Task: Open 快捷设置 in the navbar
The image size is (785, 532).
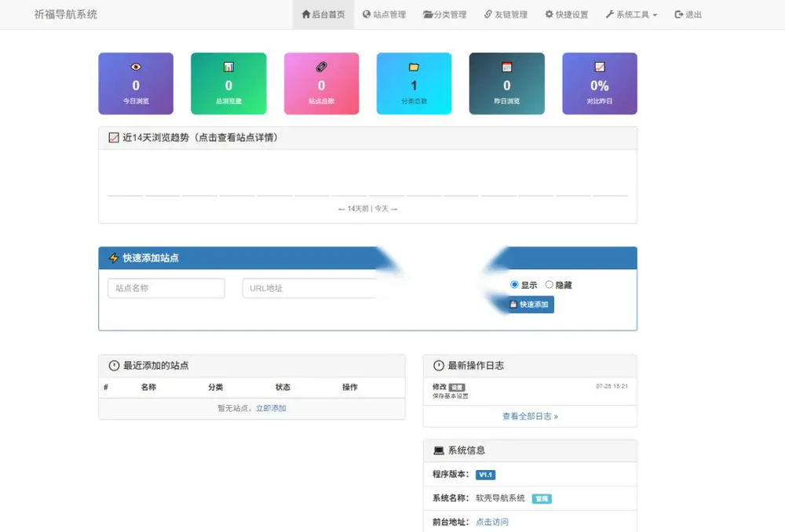Action: tap(566, 14)
